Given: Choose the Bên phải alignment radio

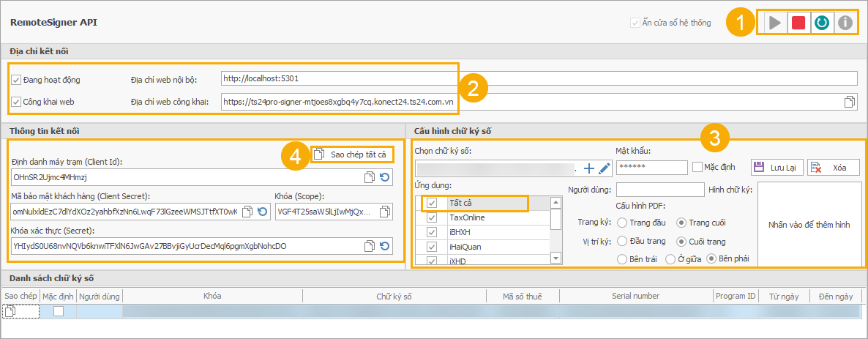Looking at the screenshot, I should 711,259.
